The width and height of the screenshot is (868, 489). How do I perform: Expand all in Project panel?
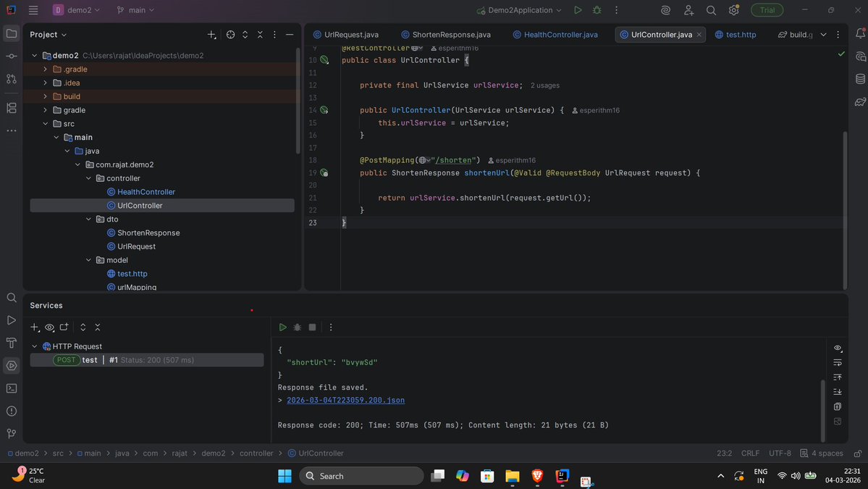pyautogui.click(x=245, y=34)
